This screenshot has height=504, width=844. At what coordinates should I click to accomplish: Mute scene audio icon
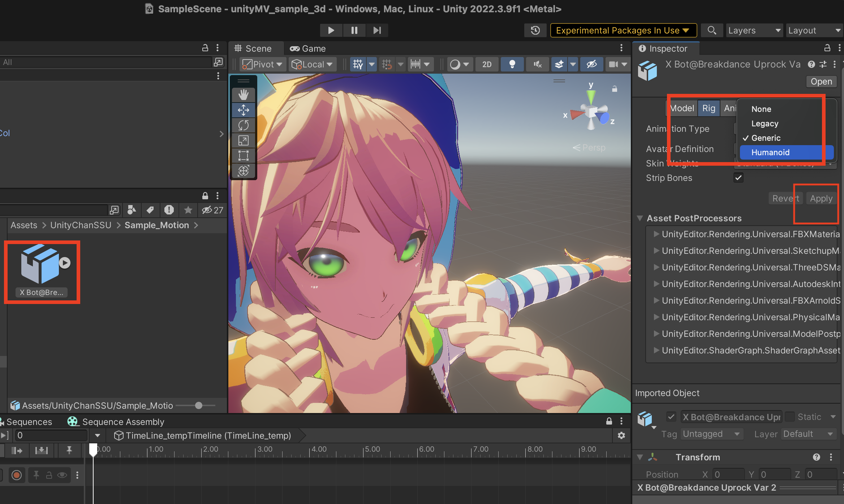537,64
